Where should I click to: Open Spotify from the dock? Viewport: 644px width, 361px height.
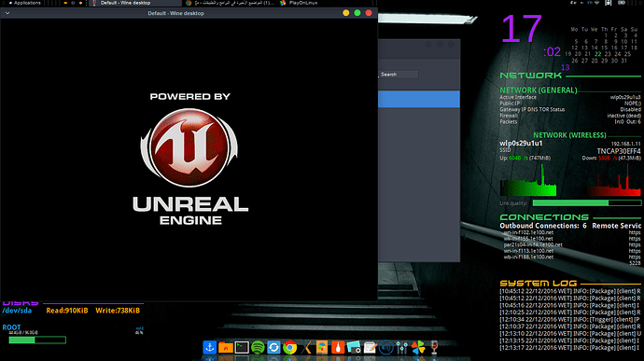pyautogui.click(x=258, y=347)
